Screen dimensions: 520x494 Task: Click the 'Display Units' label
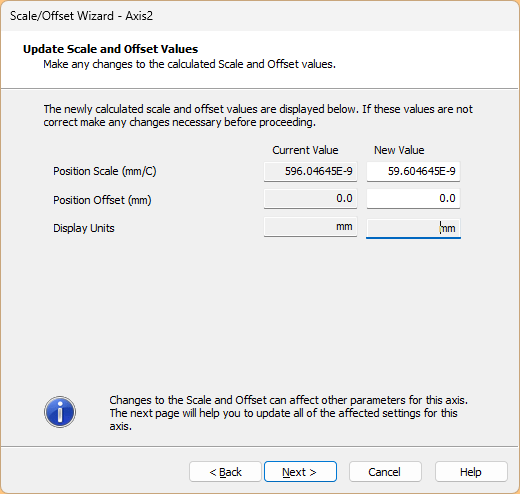point(84,228)
